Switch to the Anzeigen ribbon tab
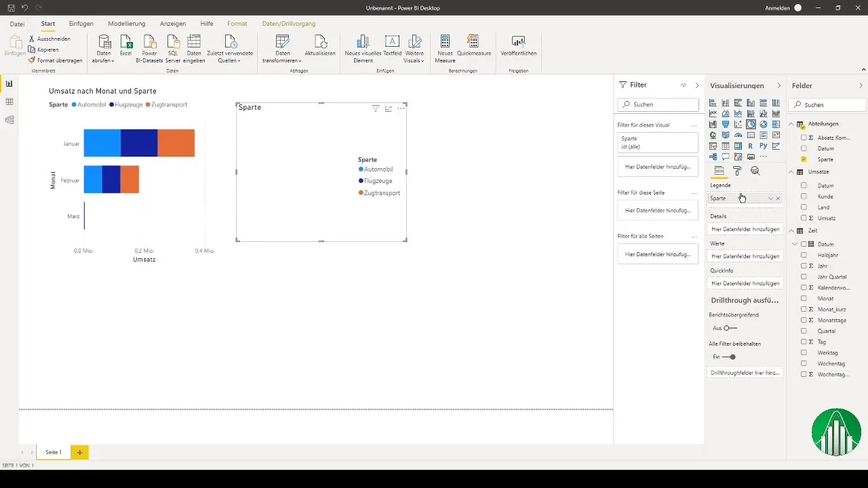The width and height of the screenshot is (868, 488). coord(173,24)
